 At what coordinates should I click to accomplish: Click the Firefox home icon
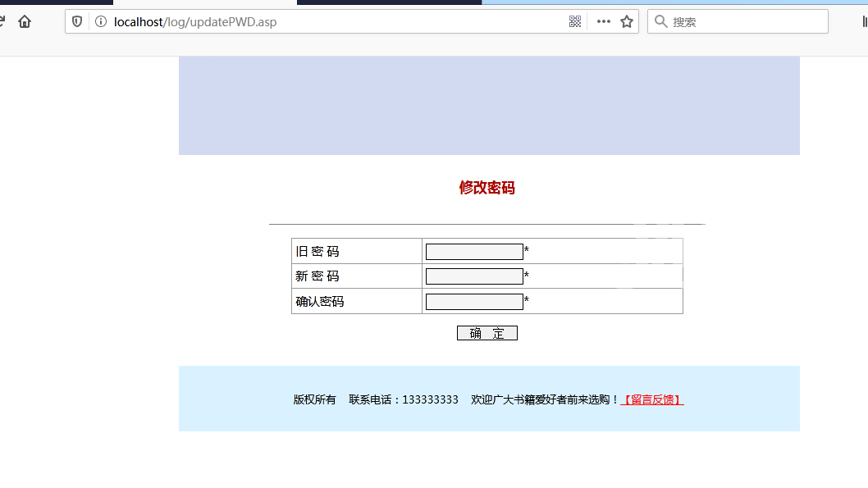[x=25, y=22]
